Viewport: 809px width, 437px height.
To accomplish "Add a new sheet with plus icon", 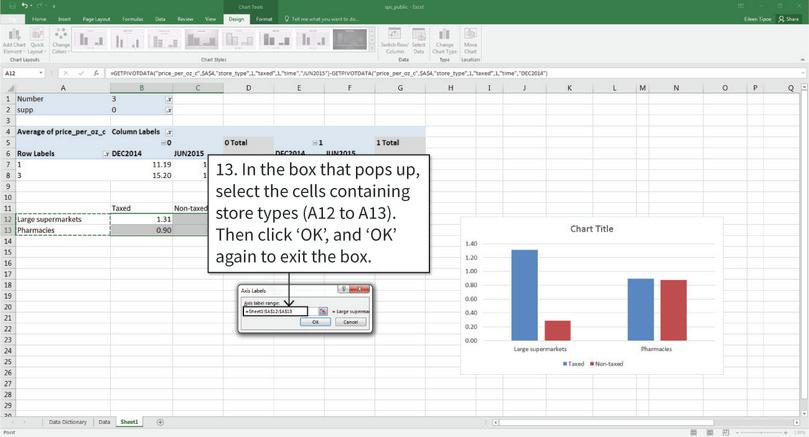I will pos(160,422).
